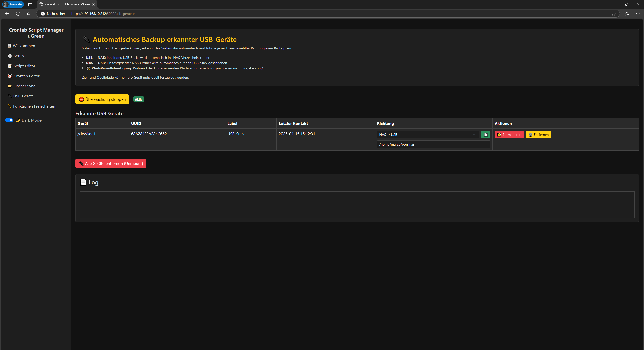Viewport: 644px width, 350px height.
Task: Click the plug icon beside page heading
Action: (x=86, y=39)
